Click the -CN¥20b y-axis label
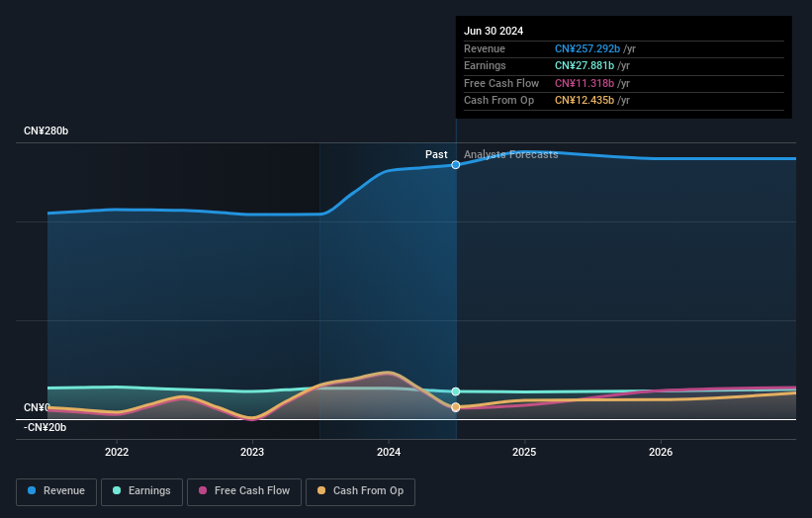Image resolution: width=812 pixels, height=518 pixels. click(x=45, y=427)
